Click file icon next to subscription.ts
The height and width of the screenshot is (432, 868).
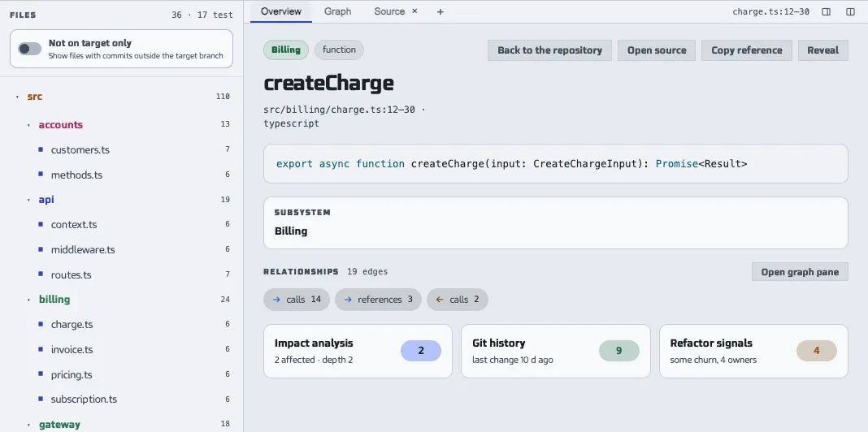[41, 399]
